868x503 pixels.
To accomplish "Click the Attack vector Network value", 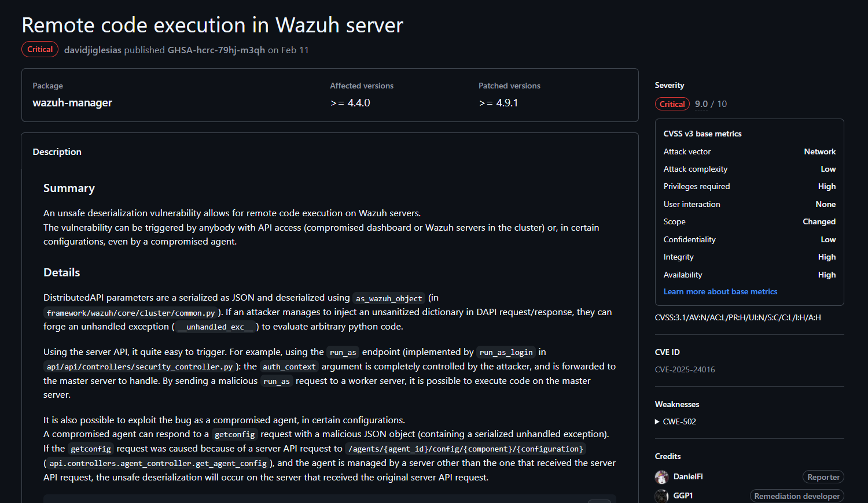I will coord(819,151).
